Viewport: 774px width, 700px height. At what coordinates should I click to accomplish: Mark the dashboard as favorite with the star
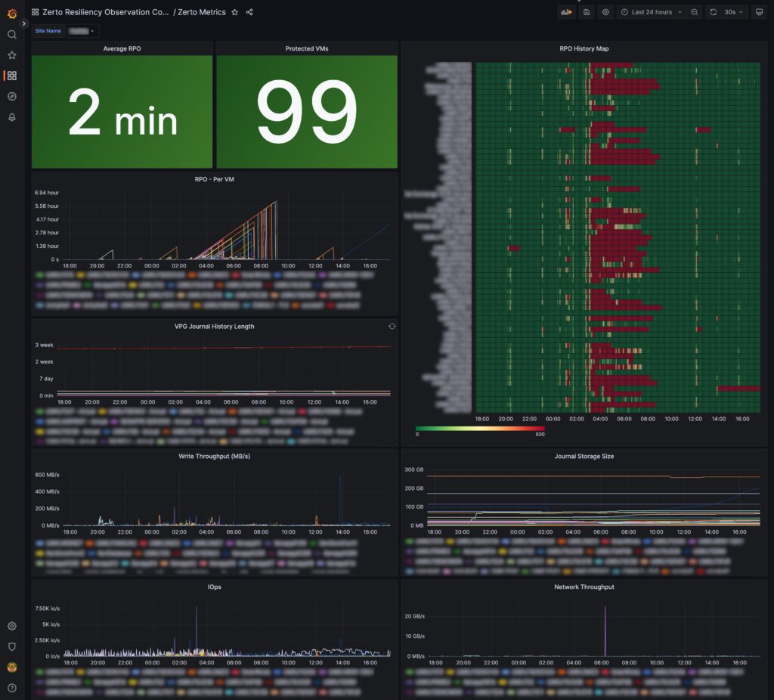coord(235,12)
